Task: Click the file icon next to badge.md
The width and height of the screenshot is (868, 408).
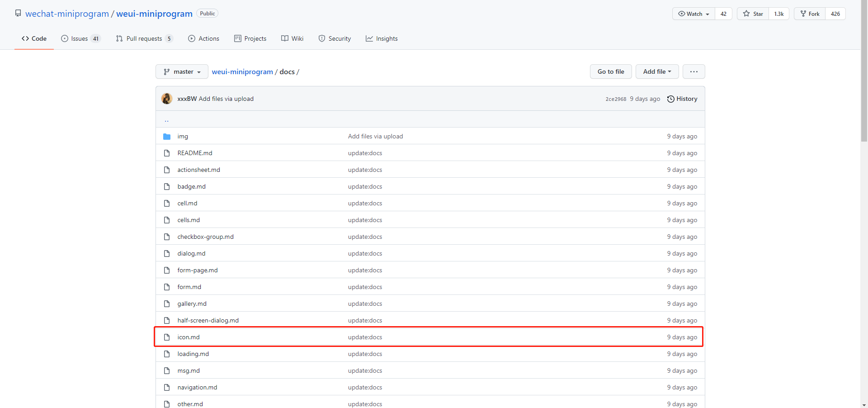Action: click(167, 186)
